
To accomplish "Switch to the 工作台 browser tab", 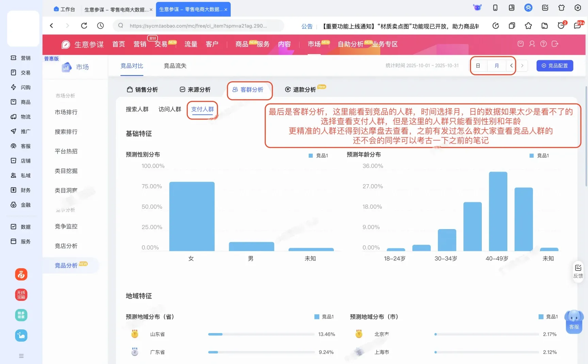I will pos(64,9).
